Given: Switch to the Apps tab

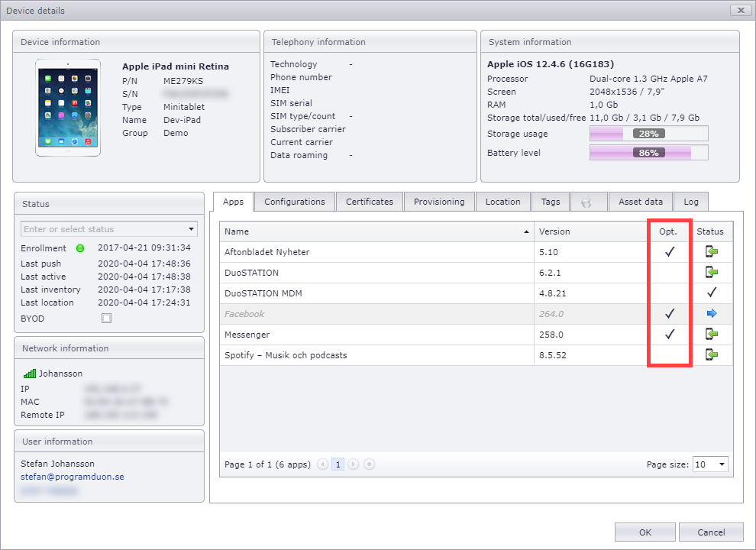Looking at the screenshot, I should pos(234,202).
